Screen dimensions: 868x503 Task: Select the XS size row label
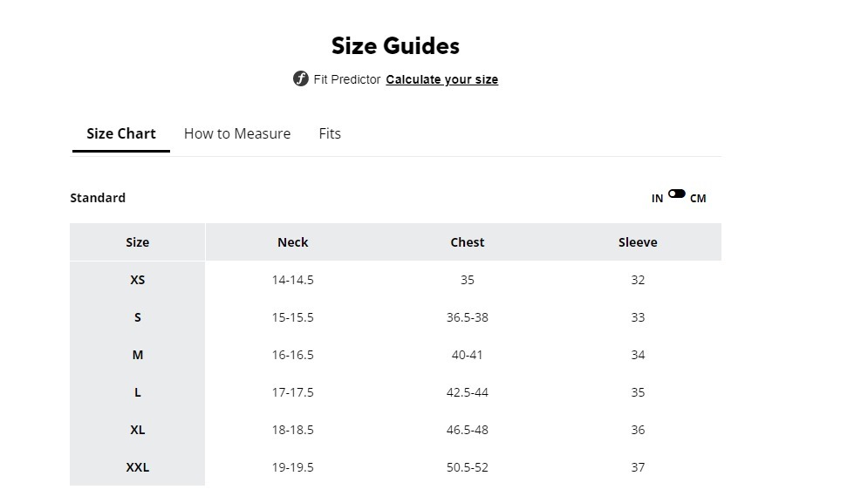[x=138, y=280]
